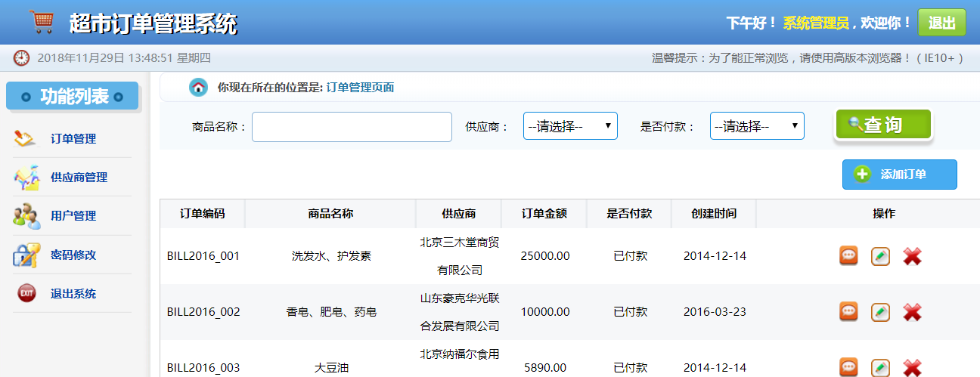Viewport: 980px width, 377px height.
Task: Delete order BILL2016_002 with red X
Action: coord(912,312)
